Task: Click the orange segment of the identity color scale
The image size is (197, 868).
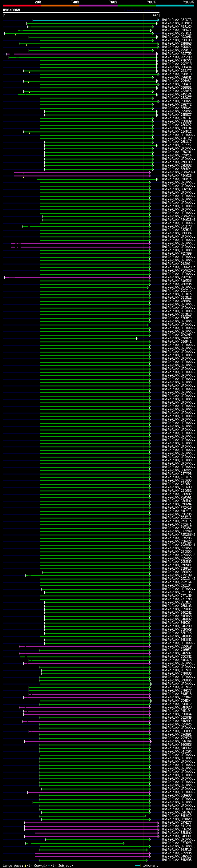Action: click(60, 6)
